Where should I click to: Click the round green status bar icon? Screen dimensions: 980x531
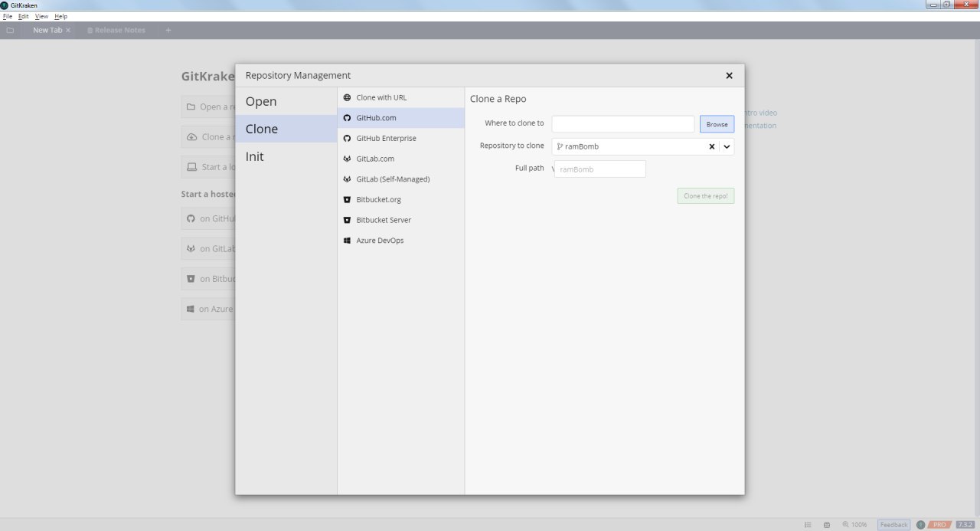(920, 525)
